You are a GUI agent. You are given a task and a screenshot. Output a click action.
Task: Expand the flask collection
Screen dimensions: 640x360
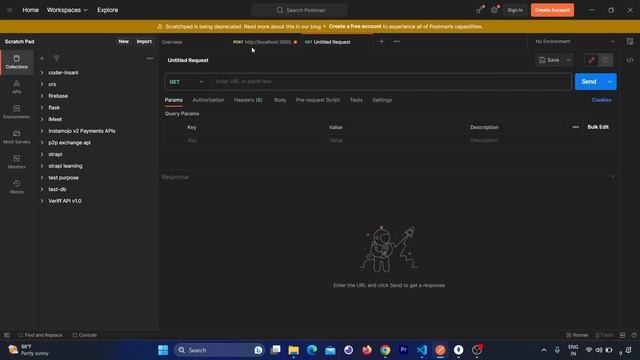click(x=42, y=108)
